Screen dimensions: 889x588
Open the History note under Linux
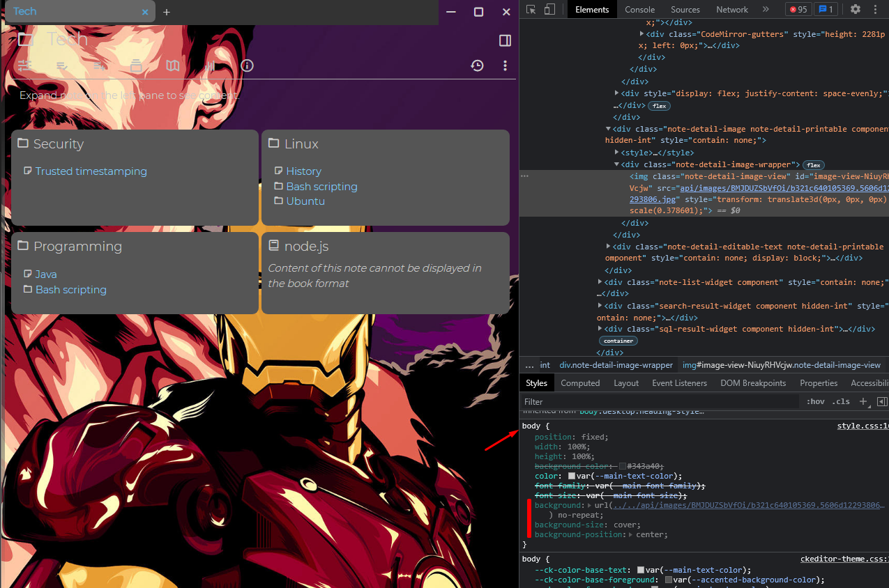303,171
